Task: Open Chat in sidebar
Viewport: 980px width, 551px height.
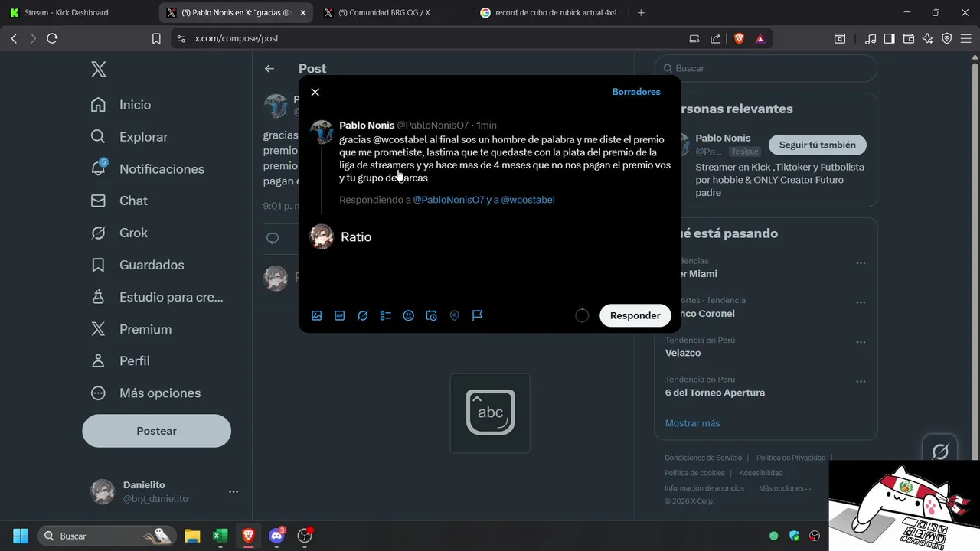Action: tap(119, 201)
